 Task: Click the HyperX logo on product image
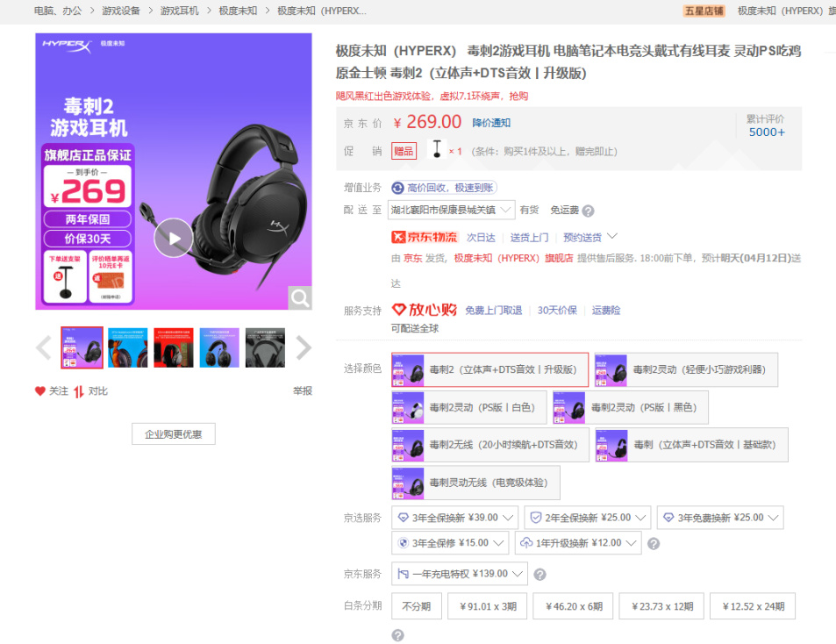(x=67, y=46)
